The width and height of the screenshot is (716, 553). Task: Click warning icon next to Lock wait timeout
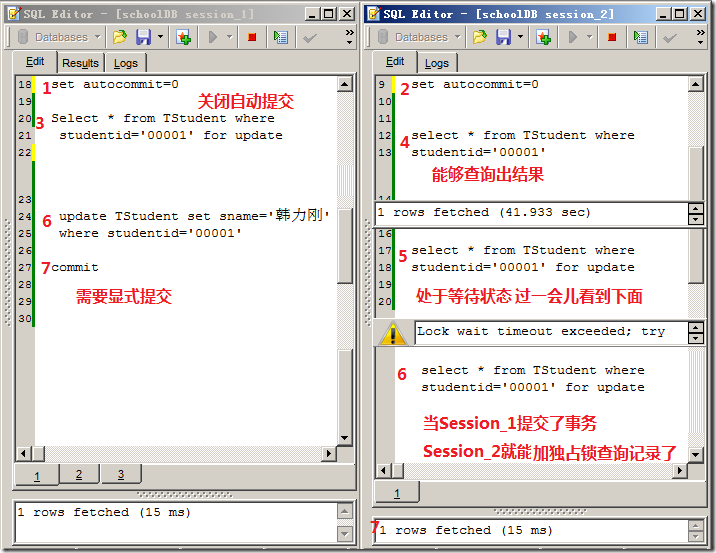click(x=393, y=333)
